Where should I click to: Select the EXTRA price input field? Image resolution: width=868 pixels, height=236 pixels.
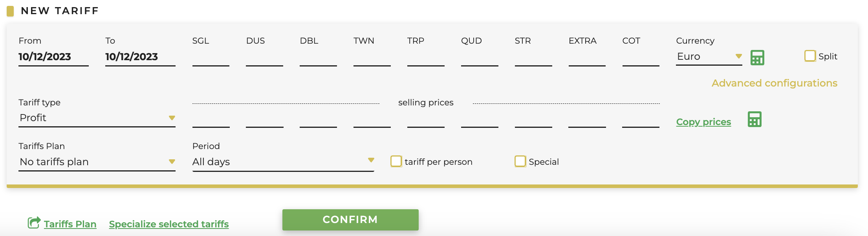(587, 57)
